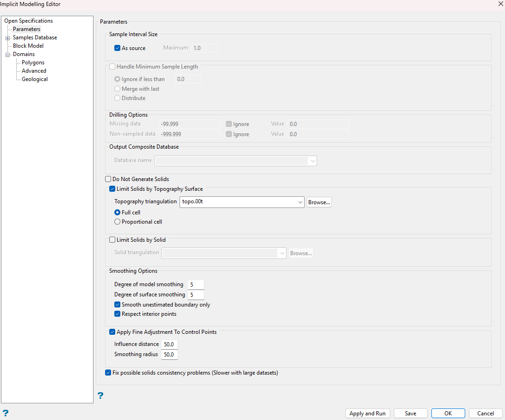
Task: Click the Cancel button
Action: click(486, 413)
